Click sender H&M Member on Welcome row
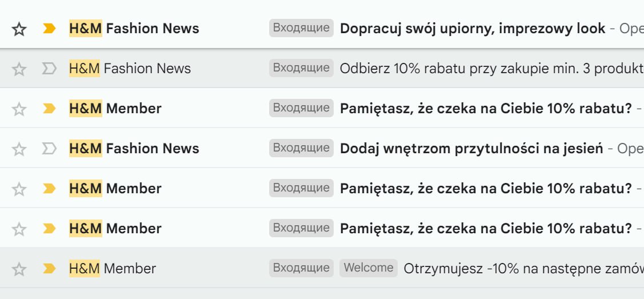 tap(113, 269)
